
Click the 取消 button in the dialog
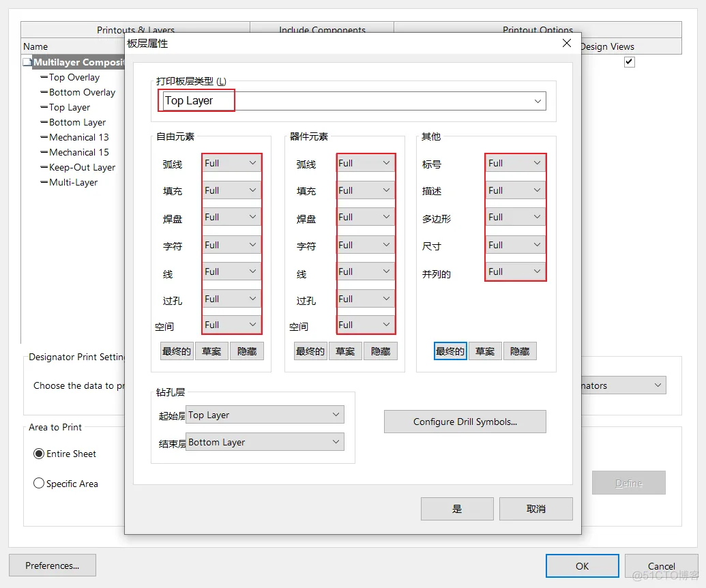[535, 508]
